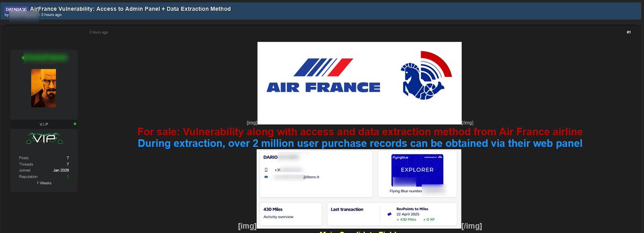Click the 'Last transaction' label
Image resolution: width=644 pixels, height=233 pixels.
tap(347, 209)
